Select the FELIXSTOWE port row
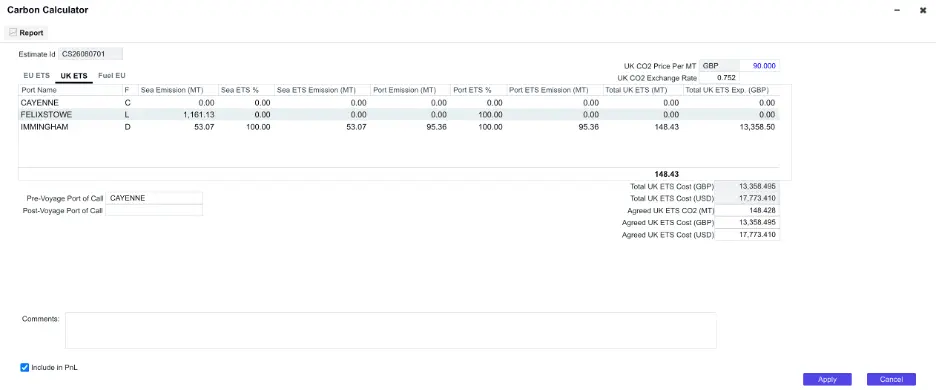The width and height of the screenshot is (936, 390). 399,115
